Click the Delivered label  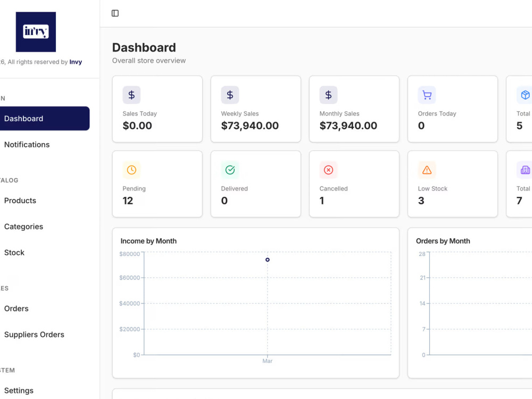click(x=234, y=188)
